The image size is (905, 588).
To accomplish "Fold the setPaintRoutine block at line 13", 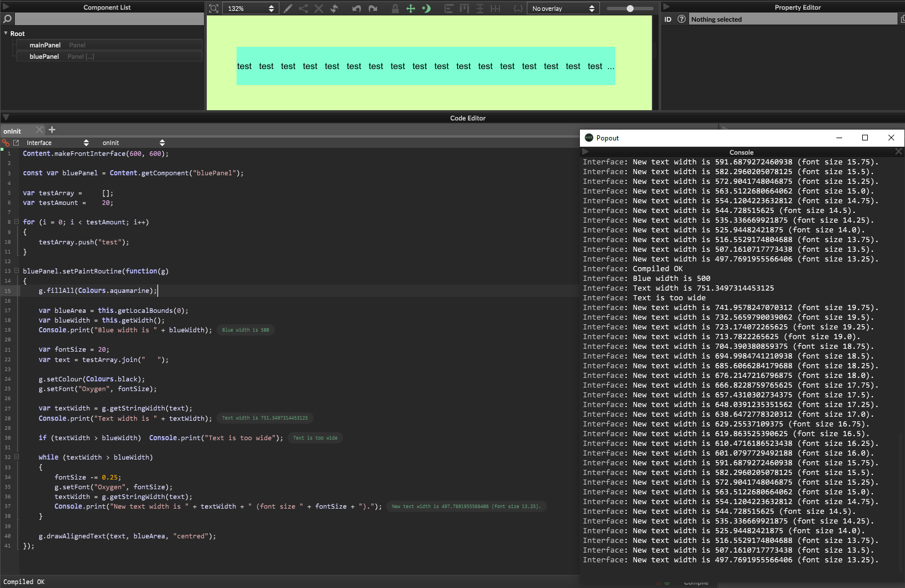I will (17, 271).
